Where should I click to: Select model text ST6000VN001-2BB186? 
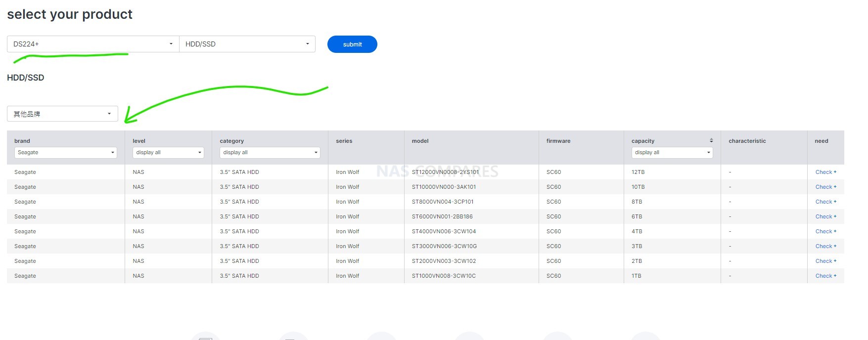click(442, 216)
